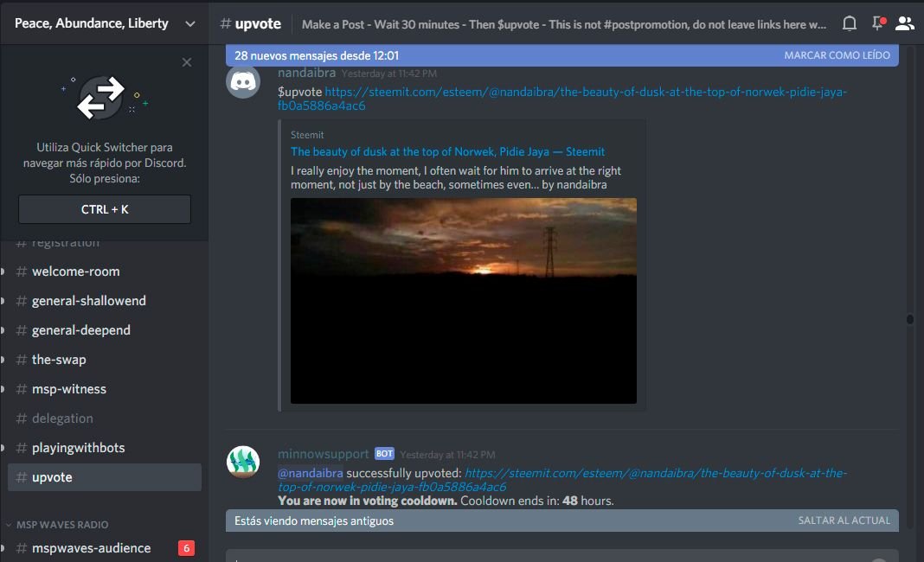Open the general-shallowend channel
This screenshot has height=562, width=924.
[105, 301]
